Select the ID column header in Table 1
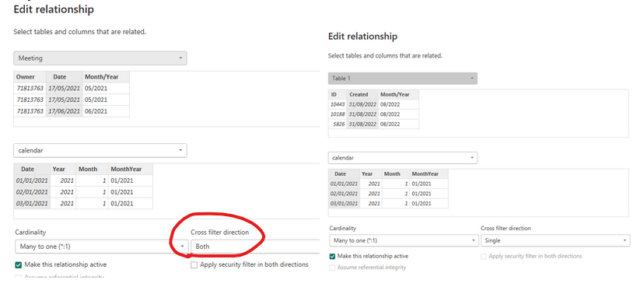644x287 pixels. click(338, 94)
